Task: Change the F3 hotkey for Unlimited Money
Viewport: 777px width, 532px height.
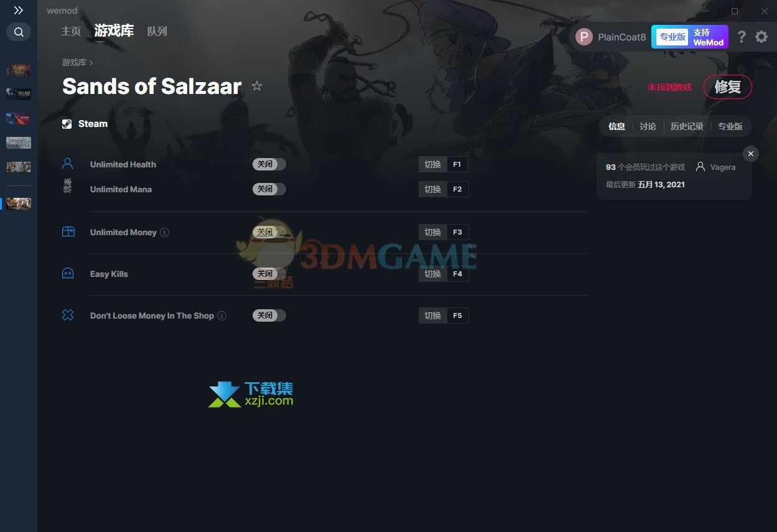Action: [x=457, y=232]
